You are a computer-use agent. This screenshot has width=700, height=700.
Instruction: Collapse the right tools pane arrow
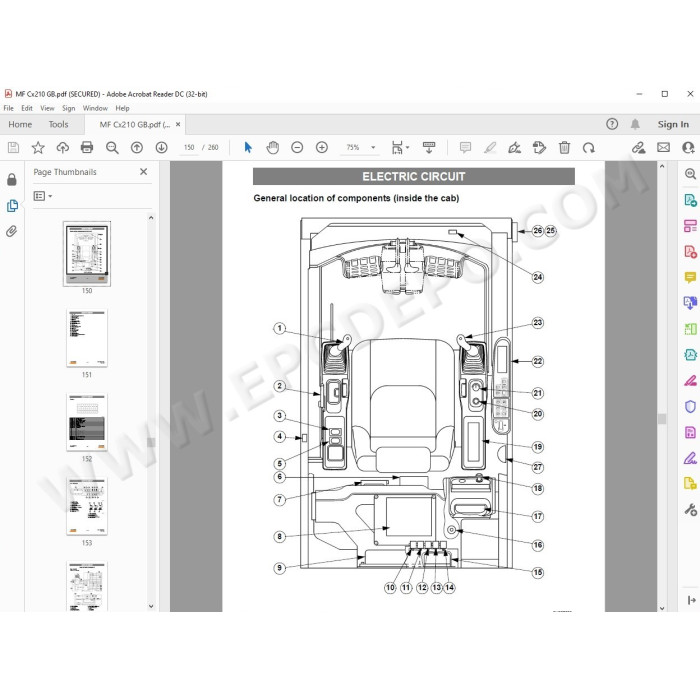(x=692, y=600)
